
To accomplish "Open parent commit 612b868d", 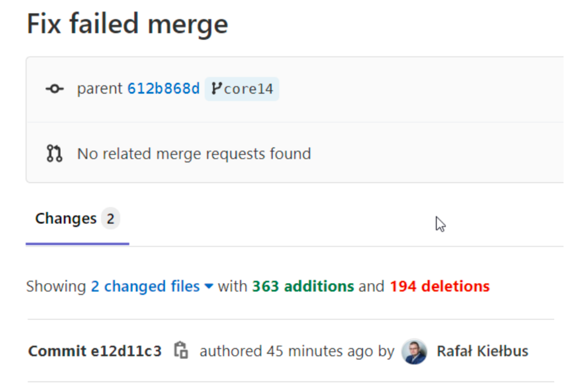I will coord(164,88).
